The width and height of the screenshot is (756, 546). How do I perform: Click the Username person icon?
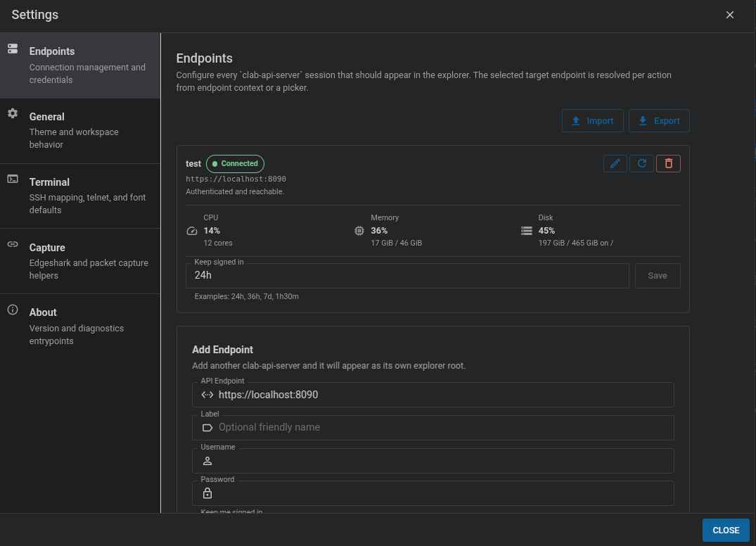(x=207, y=461)
